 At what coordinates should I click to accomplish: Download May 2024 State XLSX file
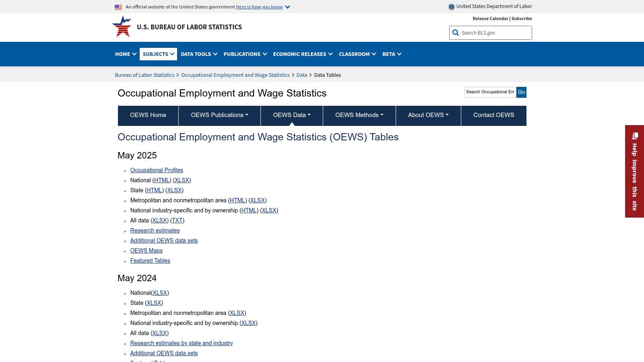click(154, 303)
